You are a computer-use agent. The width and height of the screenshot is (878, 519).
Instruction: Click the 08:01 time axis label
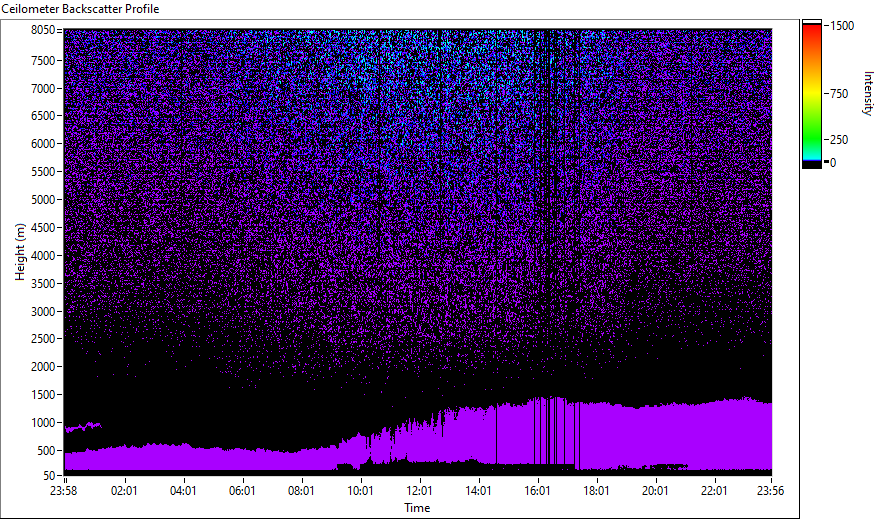(x=301, y=491)
